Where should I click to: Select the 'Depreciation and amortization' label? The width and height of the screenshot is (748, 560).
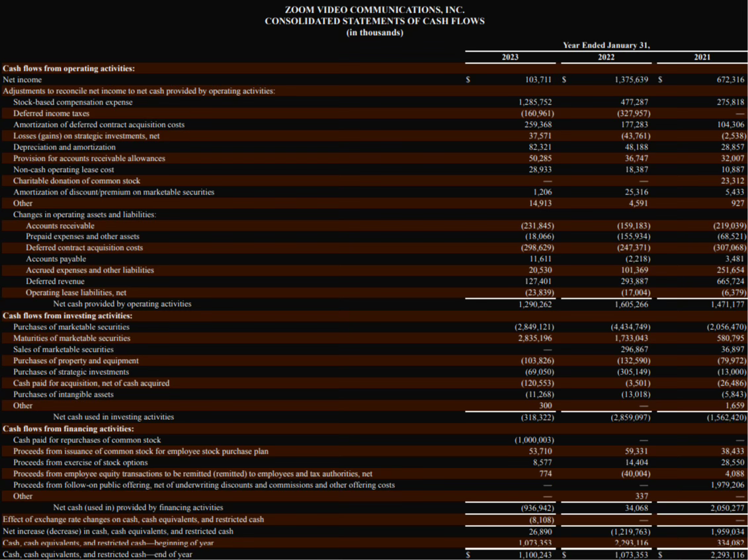64,147
